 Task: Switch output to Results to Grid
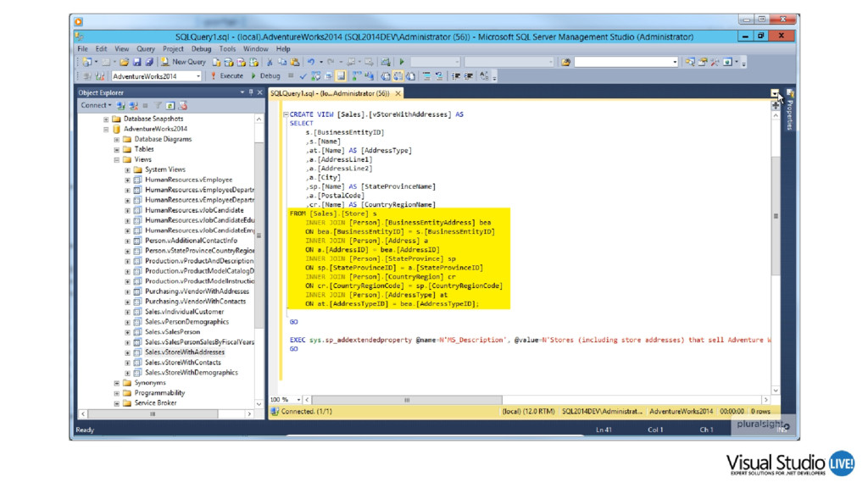click(x=398, y=76)
